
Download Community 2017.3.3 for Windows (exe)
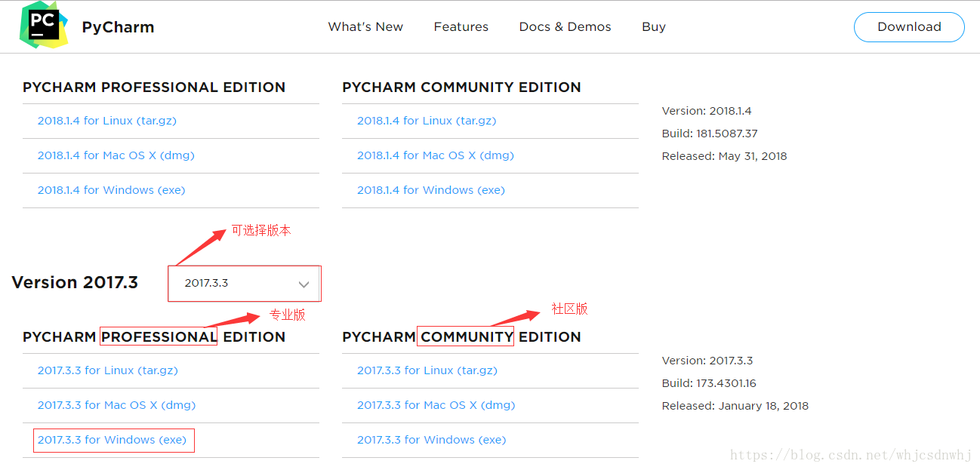pos(431,440)
